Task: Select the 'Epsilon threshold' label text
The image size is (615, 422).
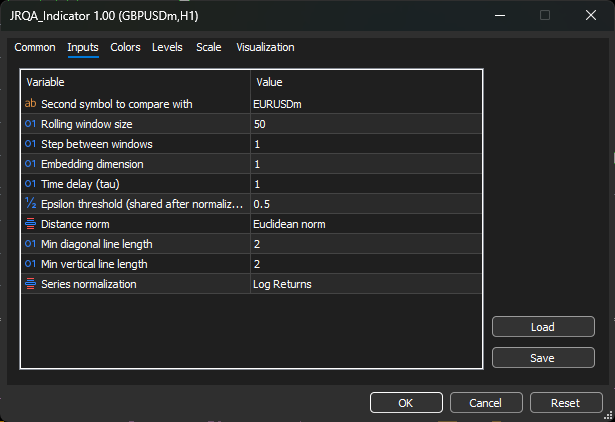Action: pos(142,204)
